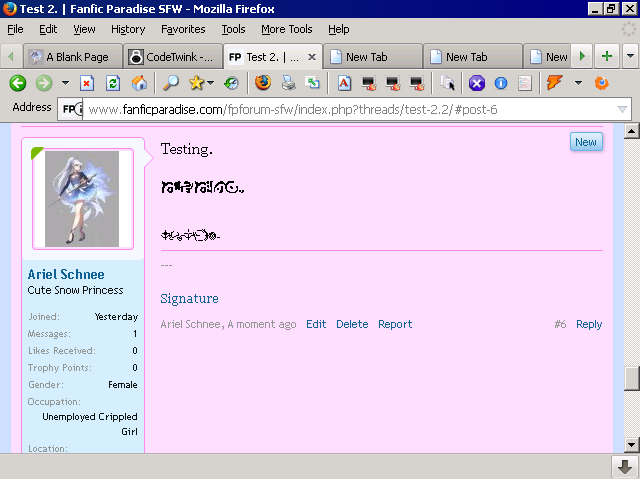Click the blue info circle icon
640x480 pixels.
coord(501,83)
